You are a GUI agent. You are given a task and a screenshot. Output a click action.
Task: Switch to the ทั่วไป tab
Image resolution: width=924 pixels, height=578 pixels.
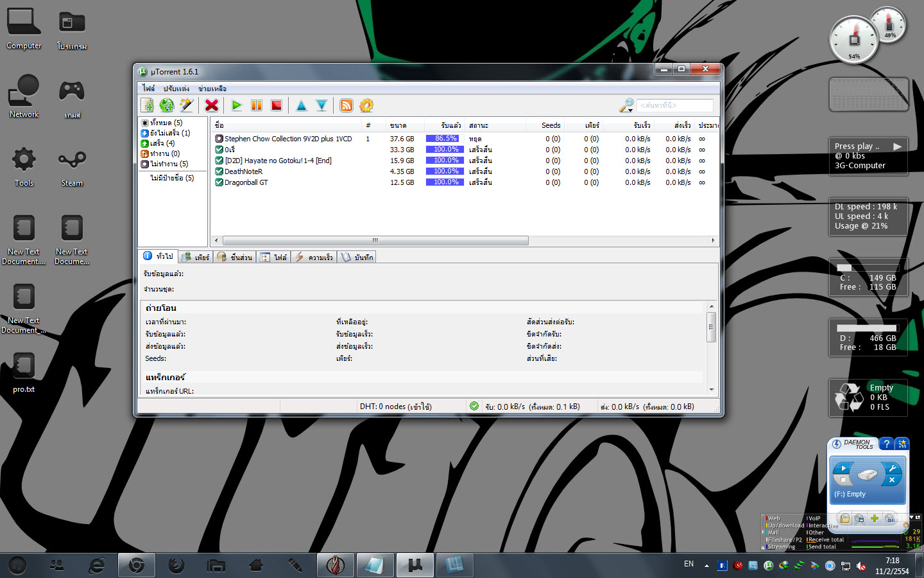point(158,256)
